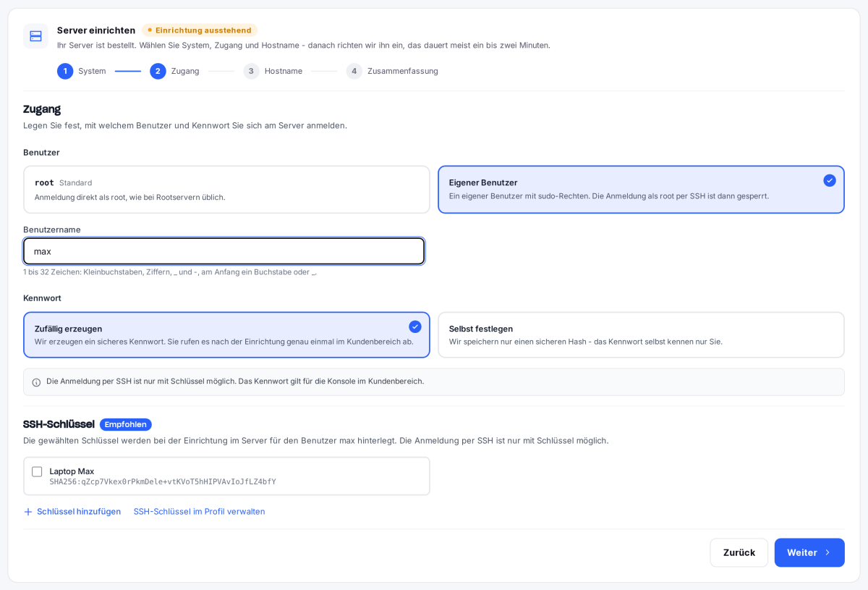This screenshot has width=868, height=590.
Task: Select the Eigener Benutzer option
Action: tap(641, 190)
